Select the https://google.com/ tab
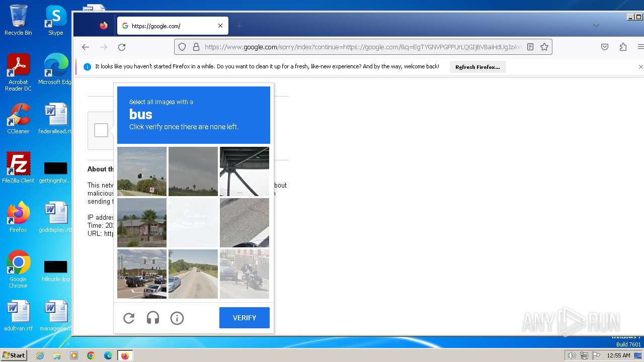Screen dimensions: 644x362 coord(173,26)
